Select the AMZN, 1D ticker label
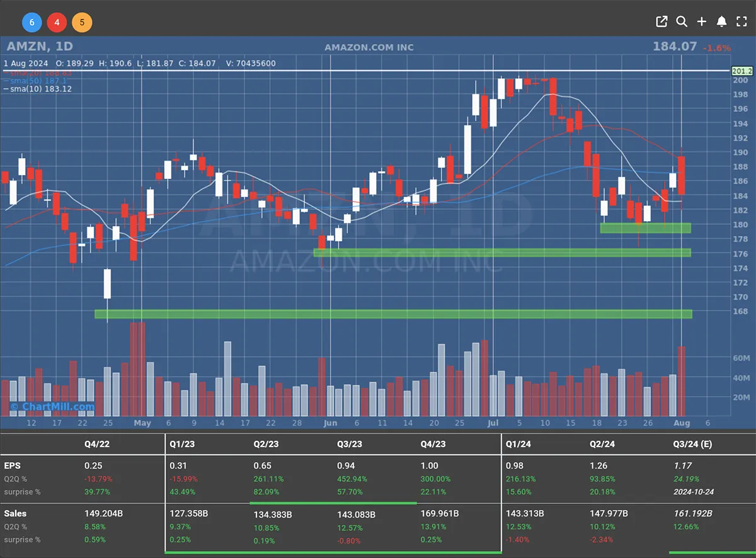 [38, 47]
